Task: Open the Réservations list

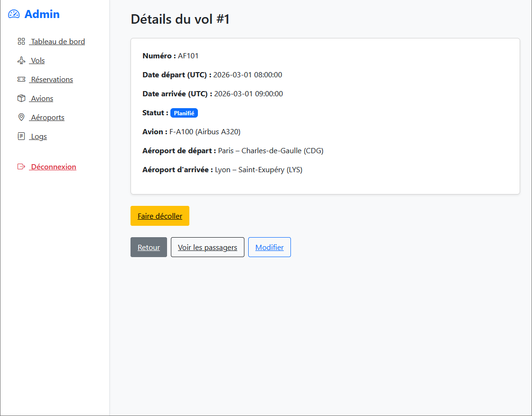Action: [51, 79]
